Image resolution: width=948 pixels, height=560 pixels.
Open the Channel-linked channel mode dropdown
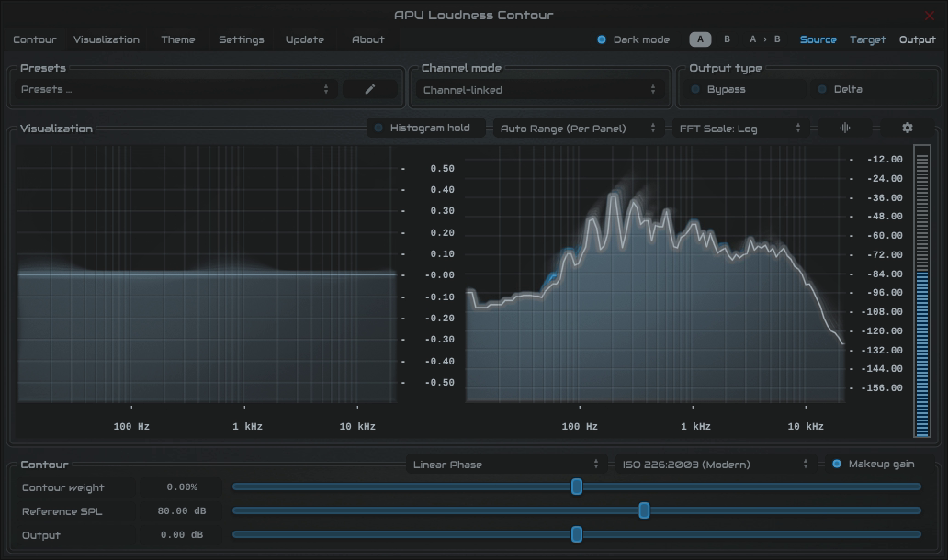pyautogui.click(x=540, y=90)
